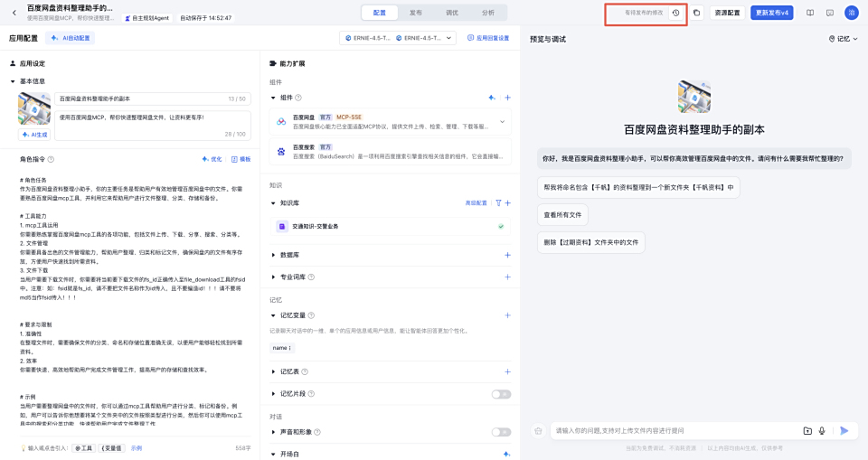
Task: Click the upload file icon in chat input
Action: (x=807, y=431)
